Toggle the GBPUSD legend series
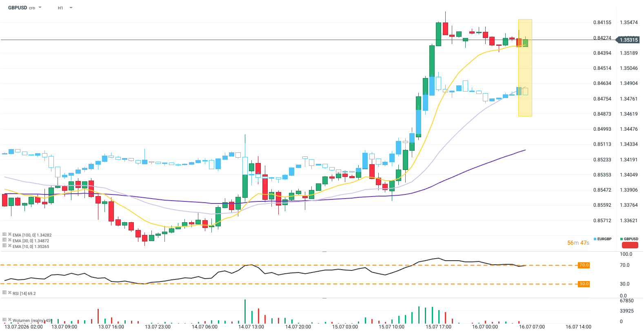Viewport: 644px width, 335px height. pyautogui.click(x=629, y=239)
